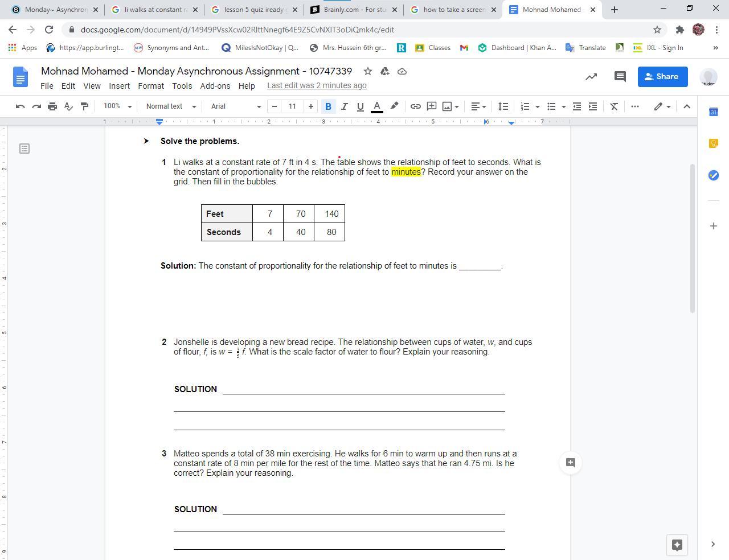Switch to Brainly.com browser tab
The width and height of the screenshot is (729, 560).
tap(354, 10)
